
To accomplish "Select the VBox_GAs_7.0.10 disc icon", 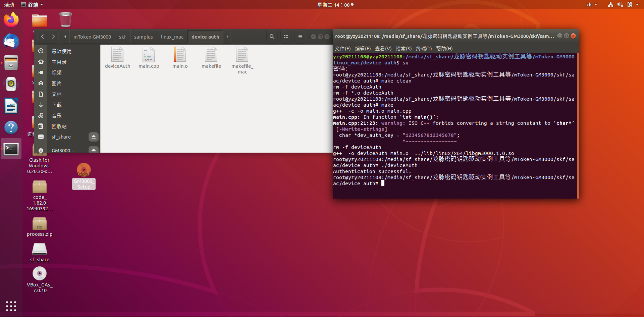I will pyautogui.click(x=40, y=280).
